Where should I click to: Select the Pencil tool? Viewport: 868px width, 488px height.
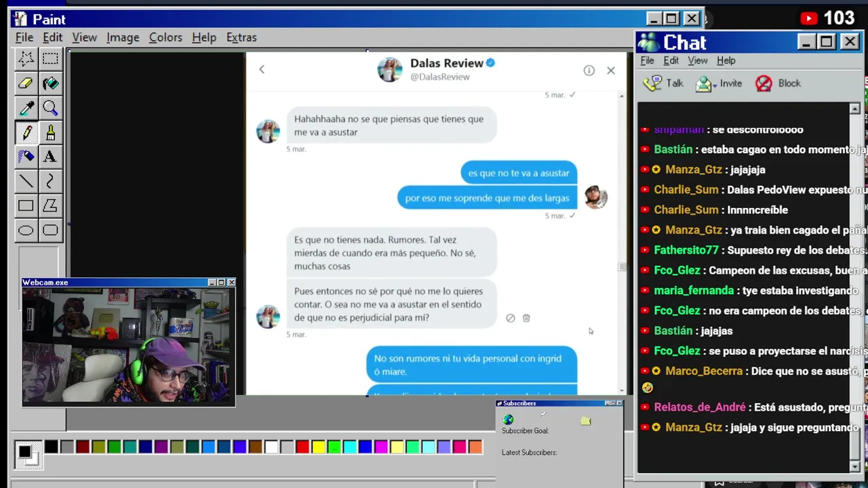point(26,132)
